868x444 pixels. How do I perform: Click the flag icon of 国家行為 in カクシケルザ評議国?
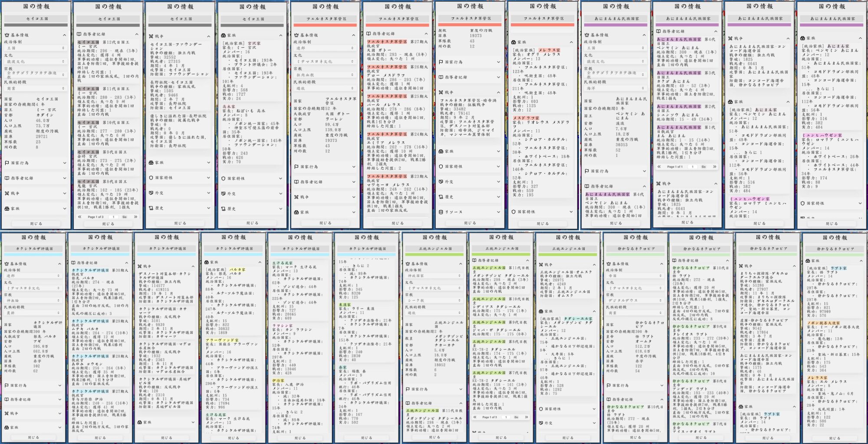pyautogui.click(x=7, y=385)
